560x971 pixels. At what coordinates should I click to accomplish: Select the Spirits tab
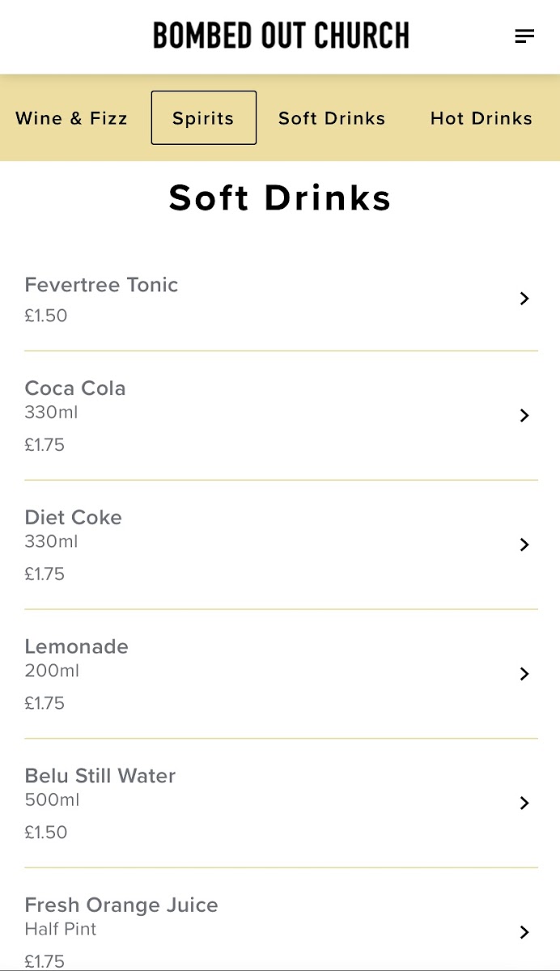coord(203,118)
